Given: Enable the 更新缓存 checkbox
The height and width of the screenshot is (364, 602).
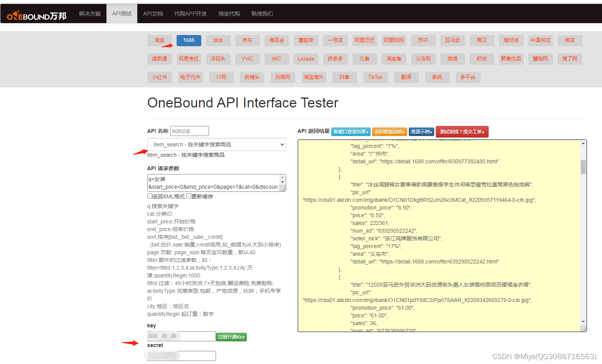Looking at the screenshot, I should click(189, 196).
